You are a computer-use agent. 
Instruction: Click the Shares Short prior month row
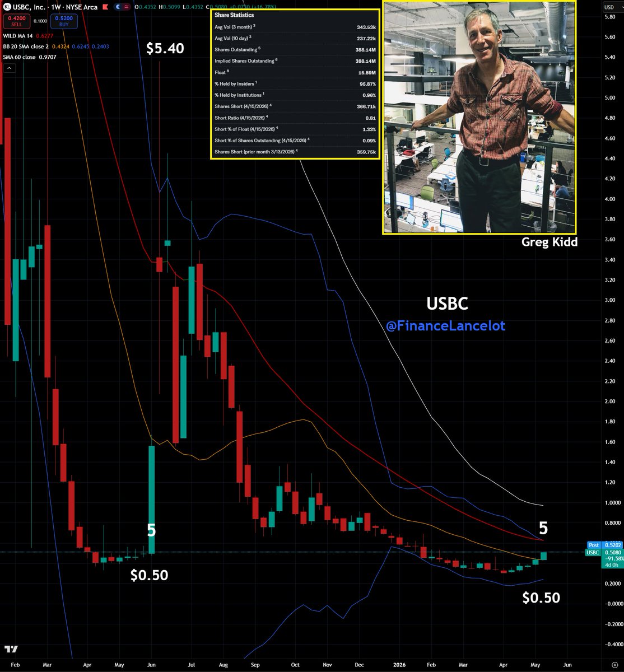click(x=295, y=152)
